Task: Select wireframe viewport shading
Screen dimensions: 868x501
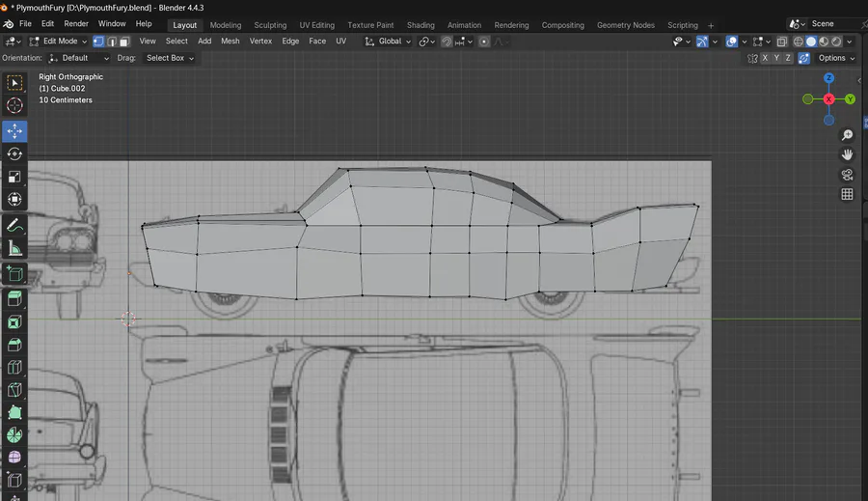Action: click(x=799, y=42)
